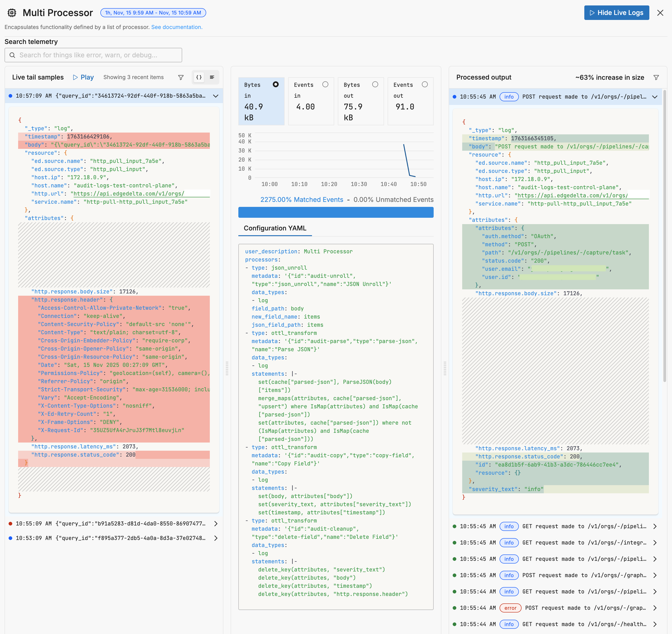Select the Bytes in radio button
Image resolution: width=672 pixels, height=634 pixels.
276,84
